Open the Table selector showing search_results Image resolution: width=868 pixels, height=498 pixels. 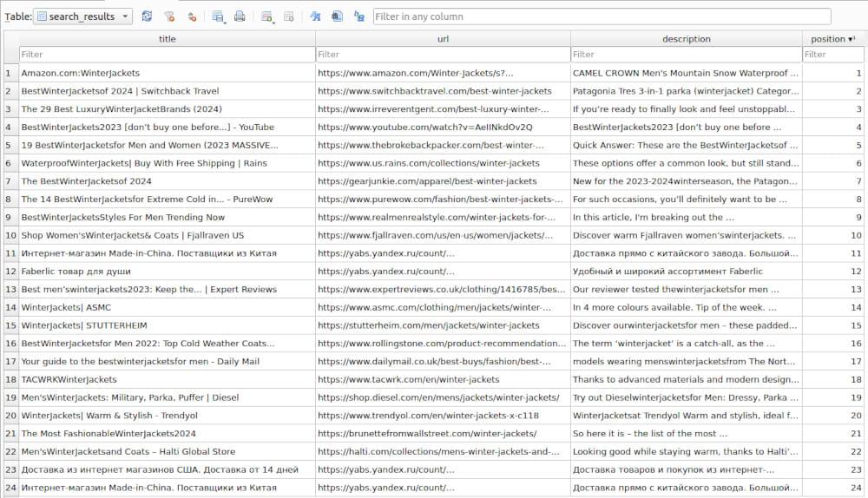pos(82,16)
